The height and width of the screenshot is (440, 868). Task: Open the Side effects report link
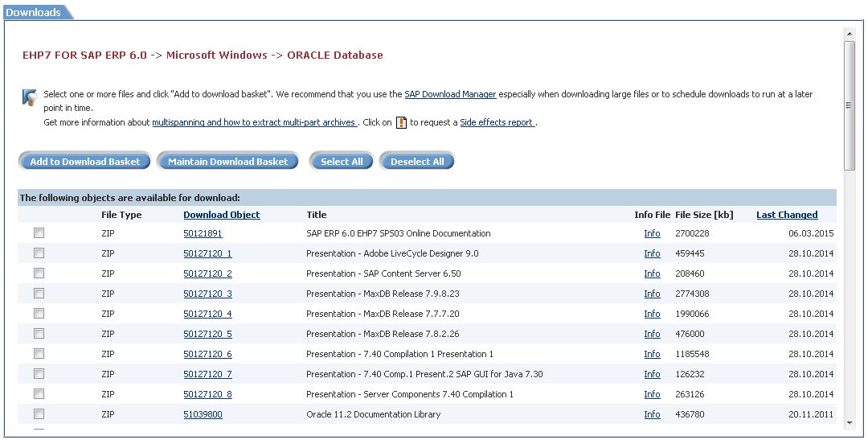click(497, 122)
